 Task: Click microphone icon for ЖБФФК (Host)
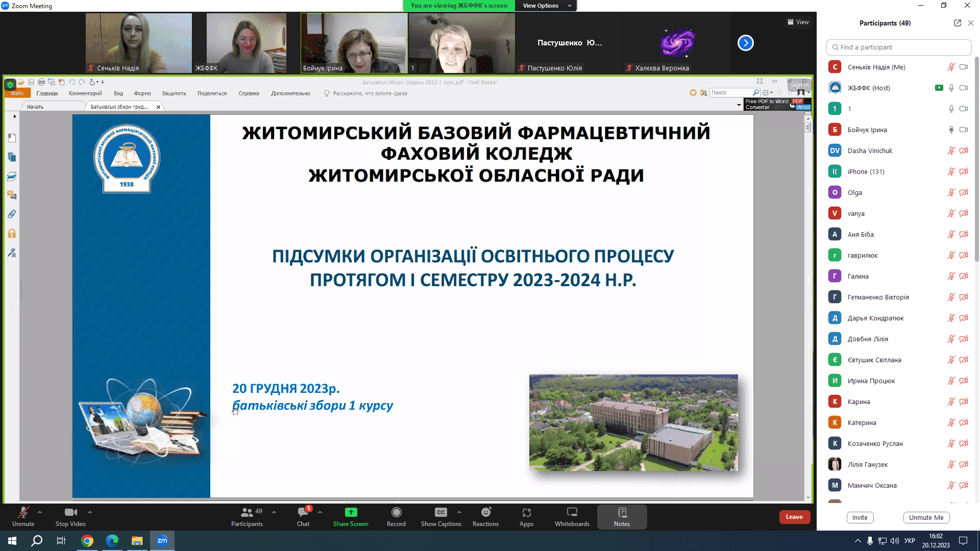[951, 88]
